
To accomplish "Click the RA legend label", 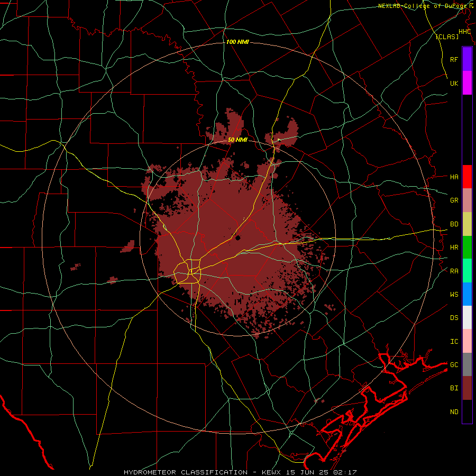I will (x=454, y=271).
